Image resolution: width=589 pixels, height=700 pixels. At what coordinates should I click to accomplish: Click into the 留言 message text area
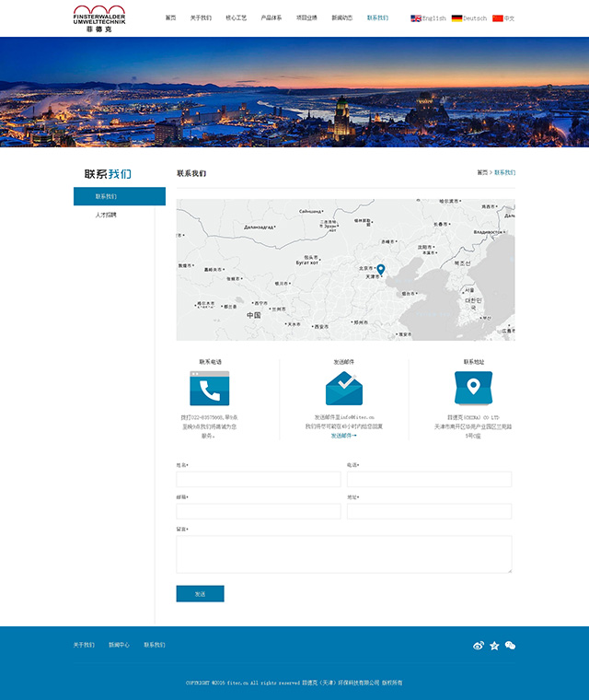(343, 554)
